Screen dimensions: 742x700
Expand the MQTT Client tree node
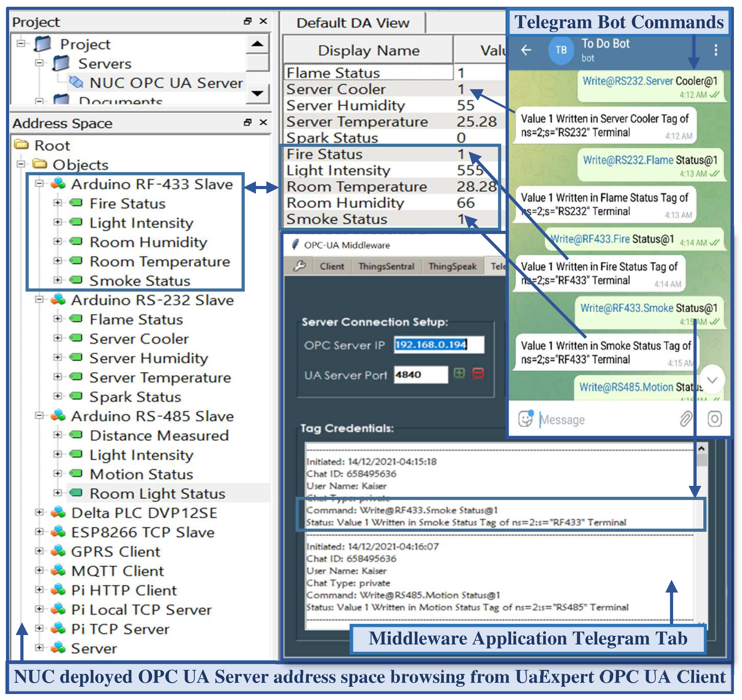coord(39,571)
